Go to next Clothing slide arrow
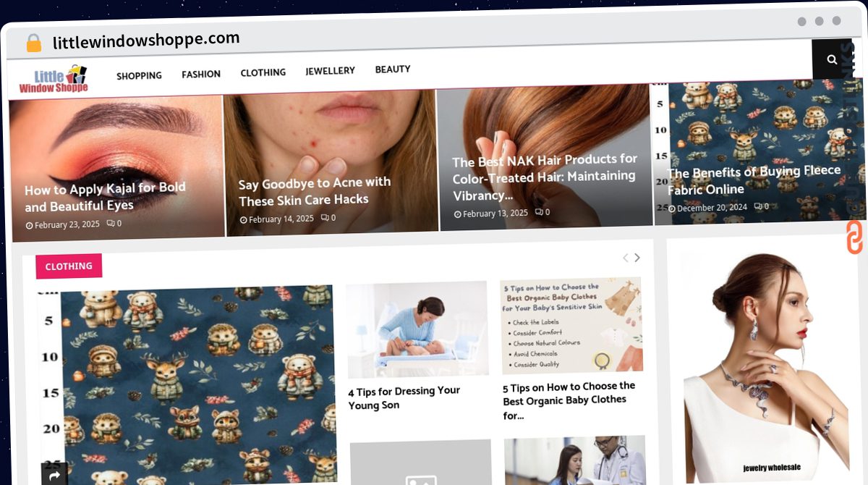This screenshot has height=485, width=868. pos(637,258)
